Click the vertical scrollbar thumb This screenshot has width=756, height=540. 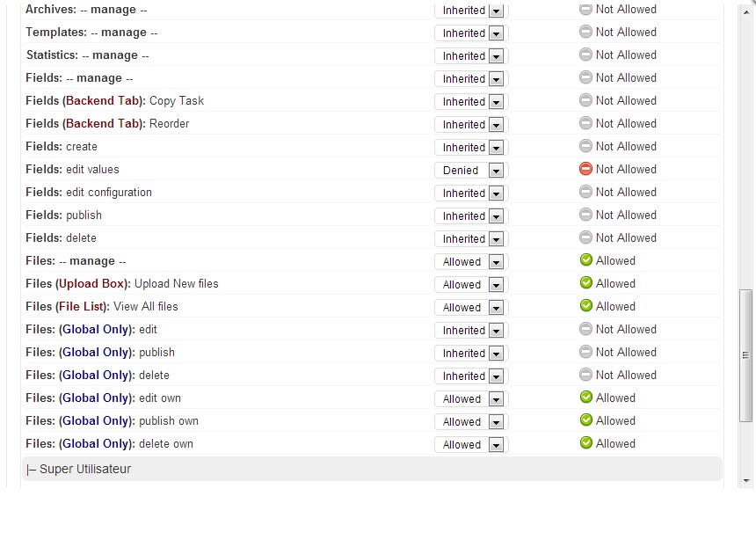745,355
